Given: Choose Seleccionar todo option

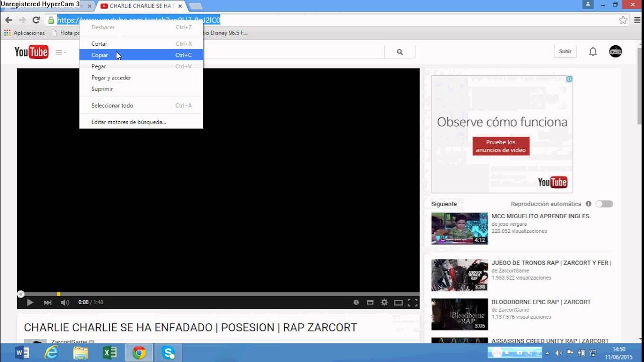Looking at the screenshot, I should (141, 106).
